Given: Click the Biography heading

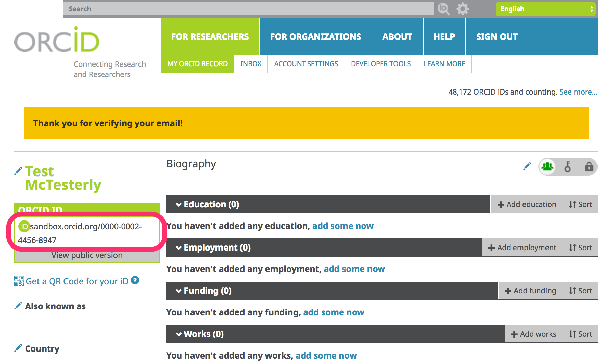Looking at the screenshot, I should [191, 164].
